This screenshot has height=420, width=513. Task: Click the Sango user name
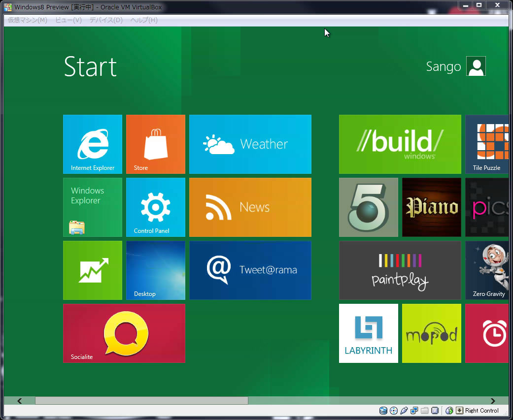444,66
